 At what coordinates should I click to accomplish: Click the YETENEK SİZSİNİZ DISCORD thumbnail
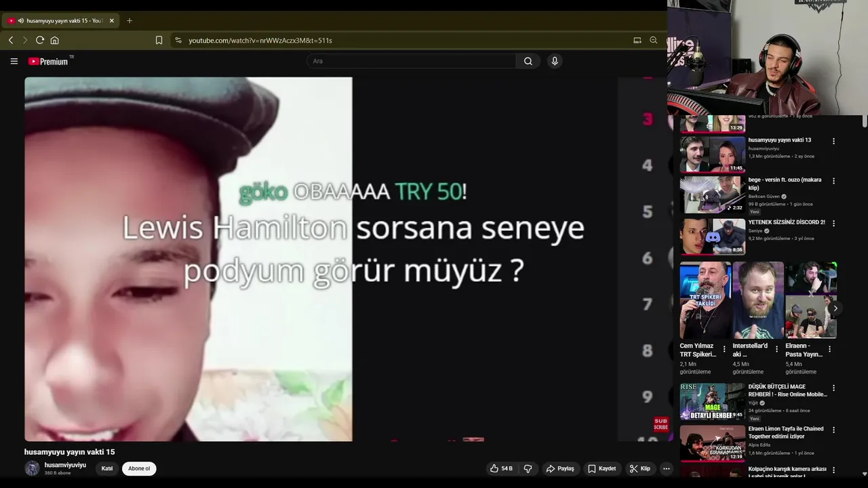tap(712, 236)
